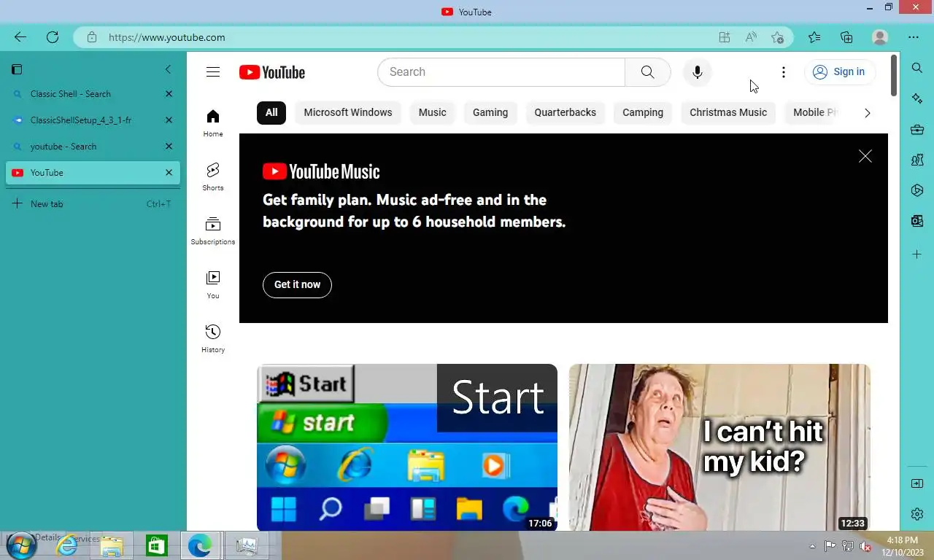Open Home in the YouTube sidebar

[213, 123]
